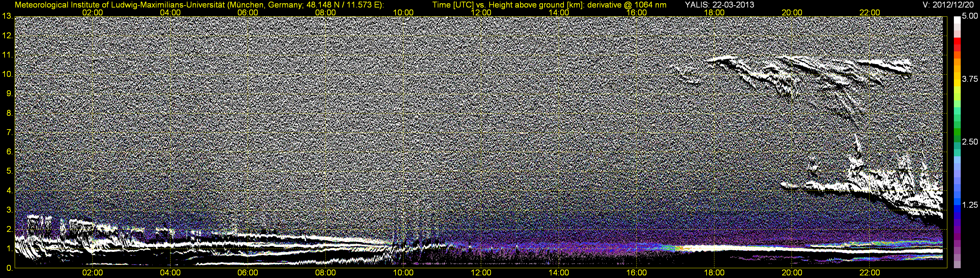Click the 18:00 label on the upper time axis
980x278 pixels.
click(714, 12)
